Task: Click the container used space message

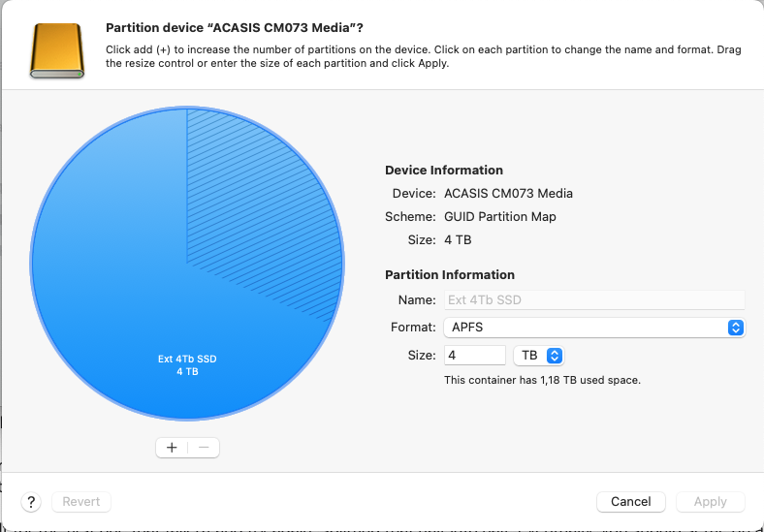Action: click(542, 380)
